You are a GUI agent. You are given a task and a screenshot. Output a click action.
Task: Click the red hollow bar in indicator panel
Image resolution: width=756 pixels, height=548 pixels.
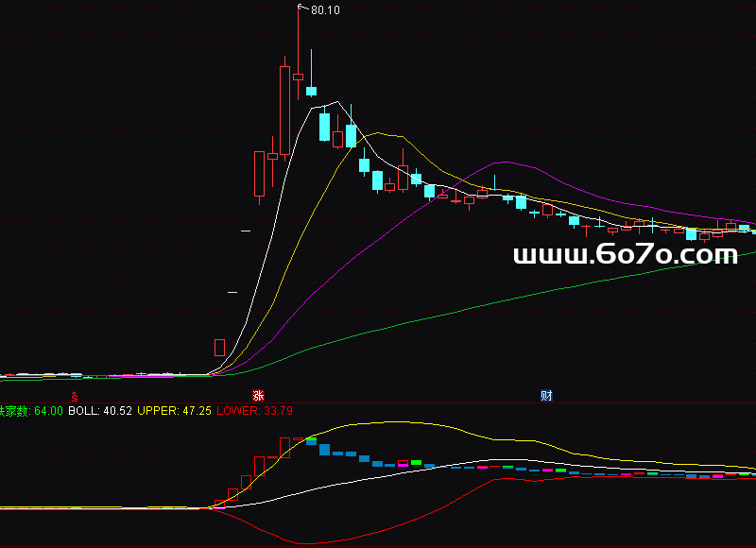click(284, 447)
